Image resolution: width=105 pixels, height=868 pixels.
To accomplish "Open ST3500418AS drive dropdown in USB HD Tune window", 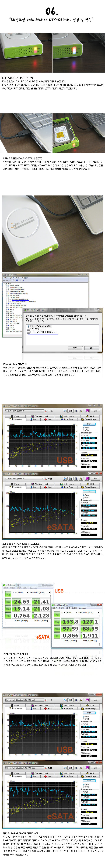I will (24, 411).
